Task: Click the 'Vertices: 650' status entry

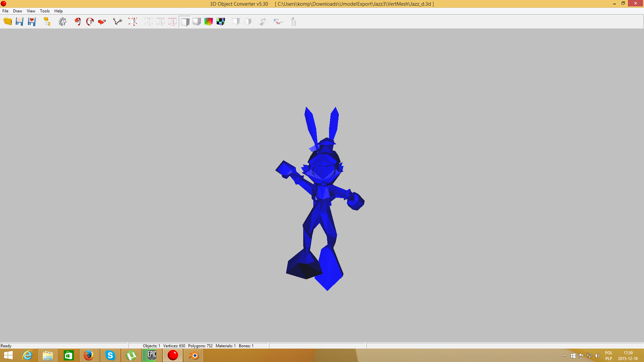Action: pyautogui.click(x=174, y=346)
